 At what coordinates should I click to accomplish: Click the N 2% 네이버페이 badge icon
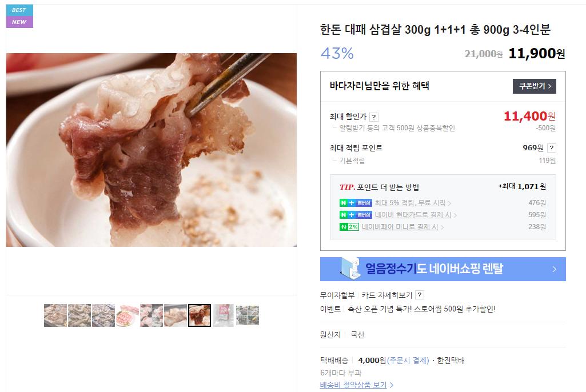pyautogui.click(x=349, y=227)
